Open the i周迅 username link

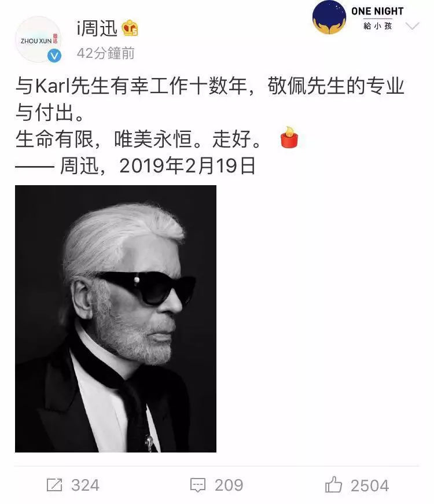(x=97, y=28)
